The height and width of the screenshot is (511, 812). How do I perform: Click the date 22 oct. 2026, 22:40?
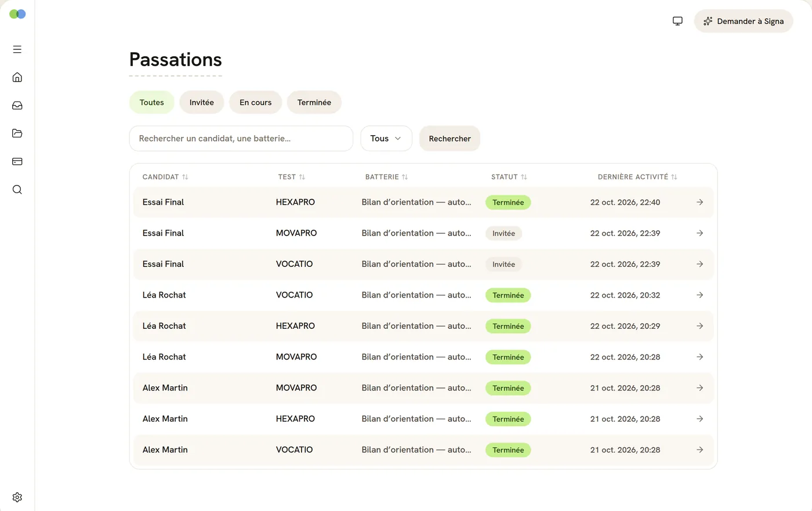pyautogui.click(x=625, y=202)
